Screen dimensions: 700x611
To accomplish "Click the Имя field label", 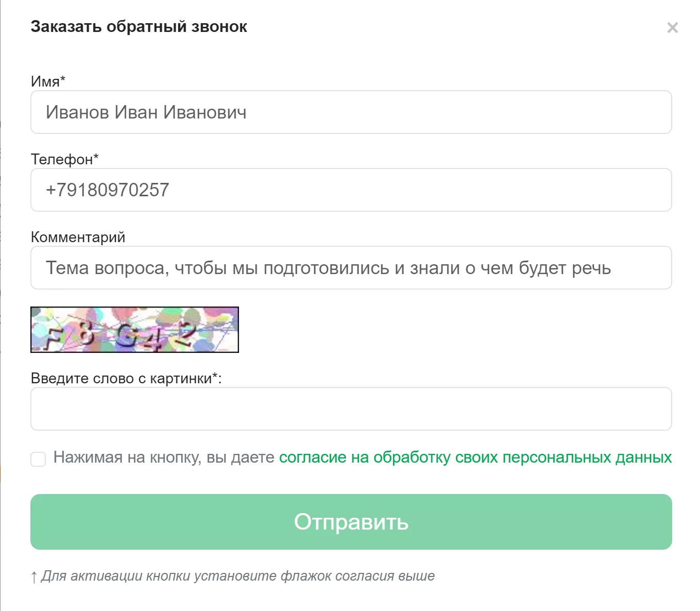I will (45, 81).
